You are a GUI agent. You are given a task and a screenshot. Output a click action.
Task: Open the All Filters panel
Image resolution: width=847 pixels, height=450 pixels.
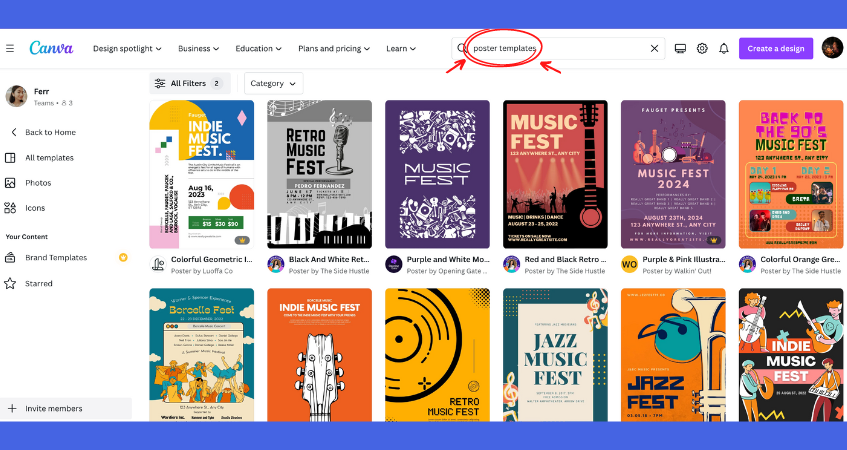pos(189,84)
